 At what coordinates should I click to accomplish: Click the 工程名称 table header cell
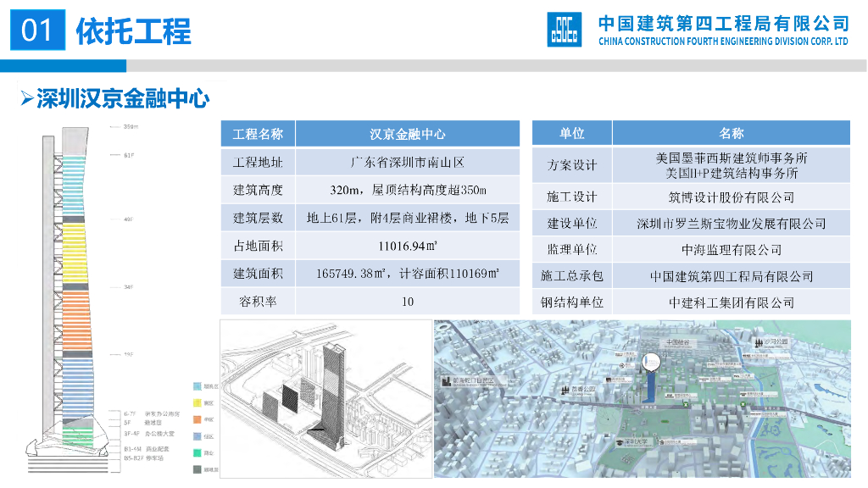click(258, 133)
